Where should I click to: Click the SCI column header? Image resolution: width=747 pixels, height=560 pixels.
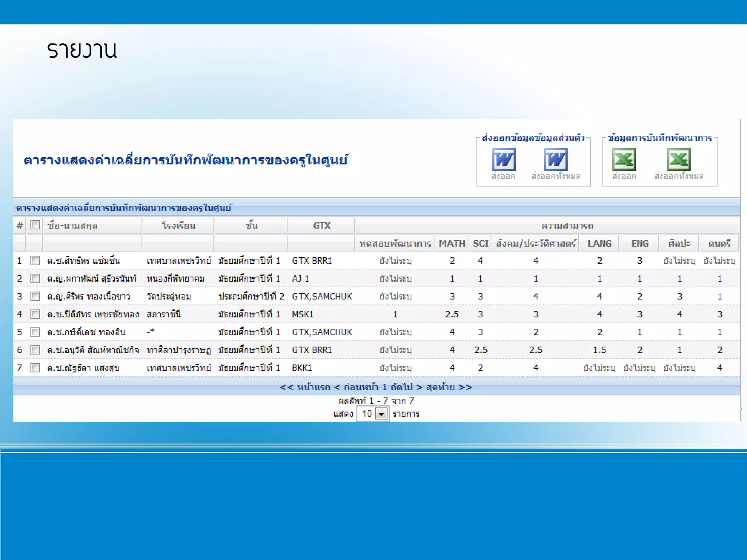(x=480, y=243)
